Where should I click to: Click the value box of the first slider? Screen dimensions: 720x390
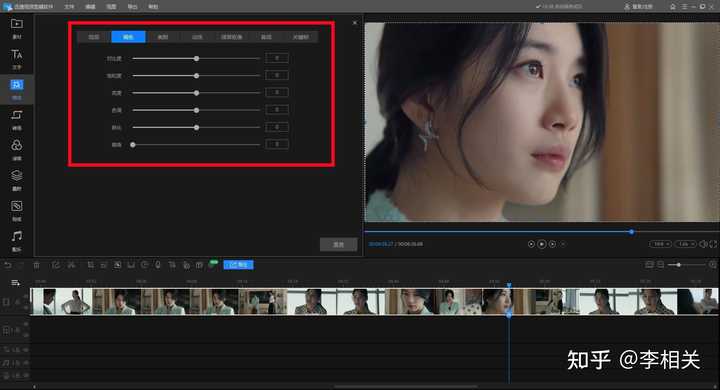point(277,58)
